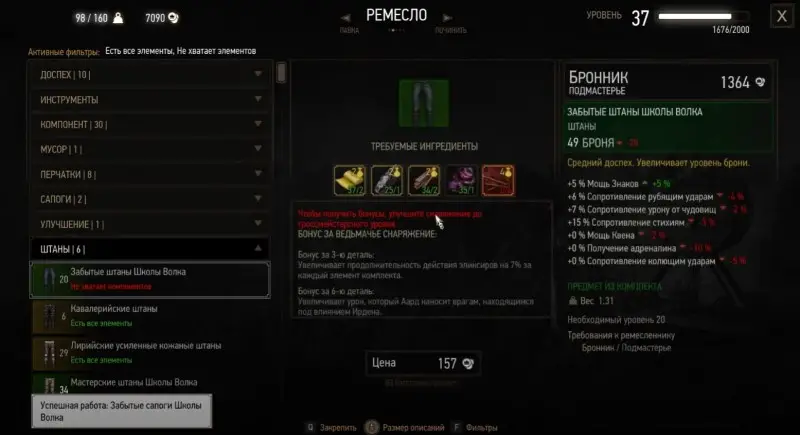Image resolution: width=800 pixels, height=435 pixels.
Task: Open the САПОГИ category
Action: coord(150,199)
